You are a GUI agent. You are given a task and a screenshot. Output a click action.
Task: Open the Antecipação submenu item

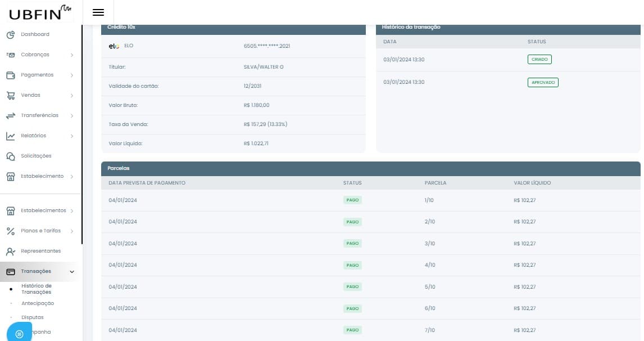pos(38,303)
